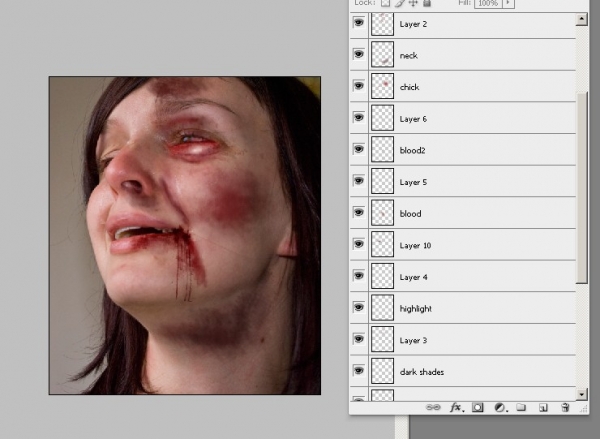Add a layer mask with mask icon

point(478,407)
